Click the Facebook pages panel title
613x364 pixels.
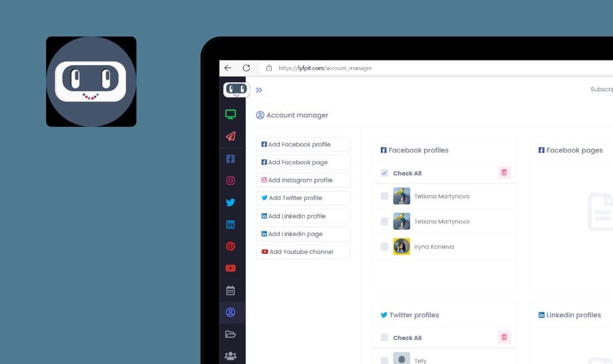click(575, 150)
